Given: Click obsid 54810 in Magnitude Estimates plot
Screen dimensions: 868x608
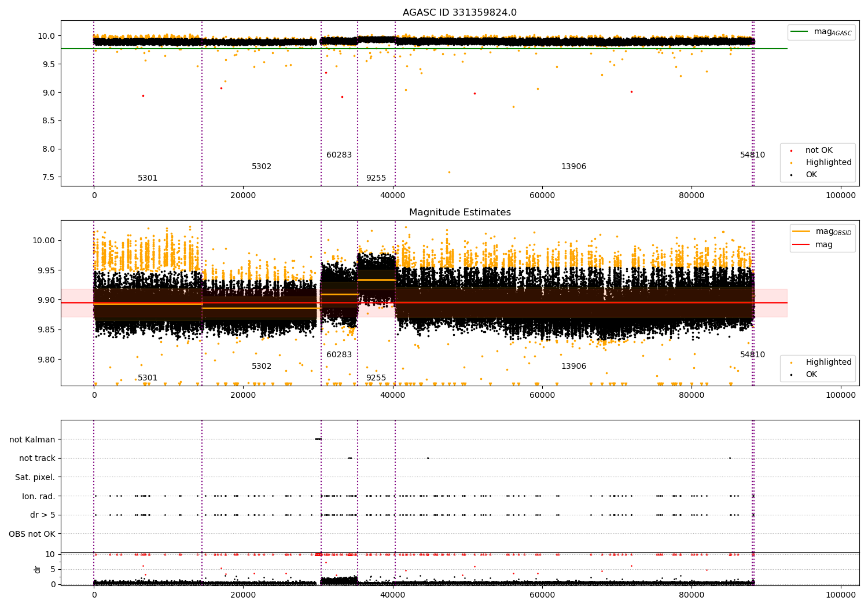Looking at the screenshot, I should pyautogui.click(x=753, y=355).
